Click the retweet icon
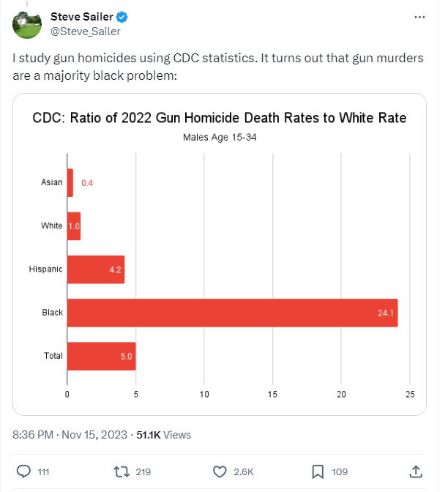Screen dimensions: 448x492 (122, 471)
